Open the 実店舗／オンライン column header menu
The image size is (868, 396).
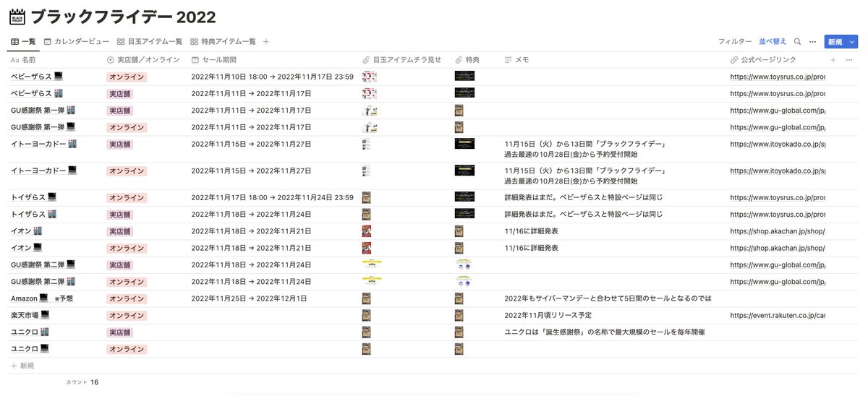click(145, 60)
